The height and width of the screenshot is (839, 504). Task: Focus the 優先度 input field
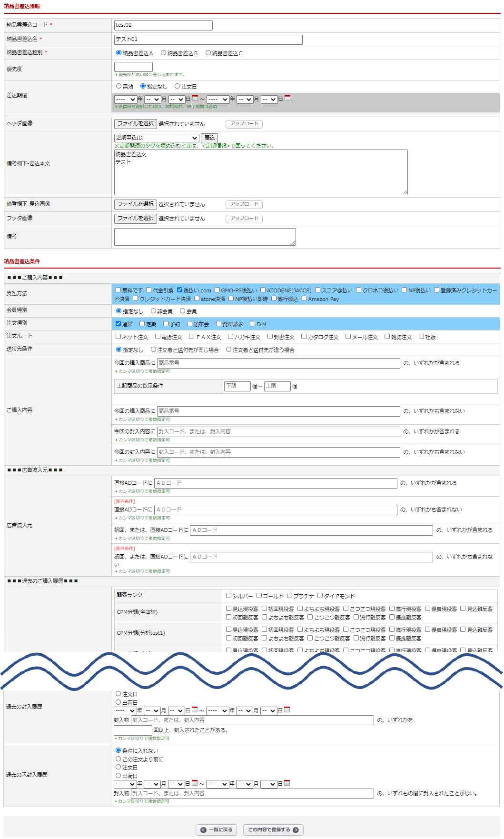pyautogui.click(x=133, y=67)
